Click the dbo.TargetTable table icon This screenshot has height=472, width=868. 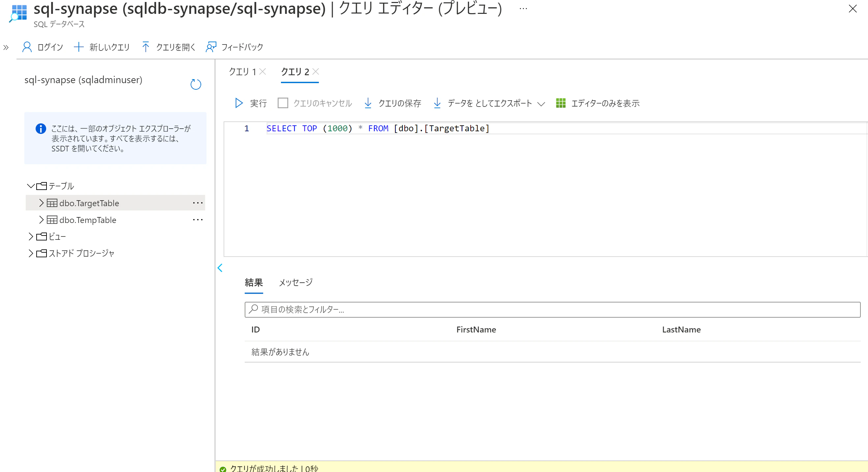[52, 203]
